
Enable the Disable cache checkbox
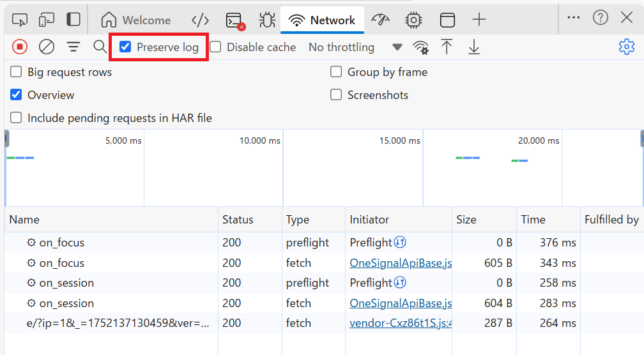click(x=216, y=47)
